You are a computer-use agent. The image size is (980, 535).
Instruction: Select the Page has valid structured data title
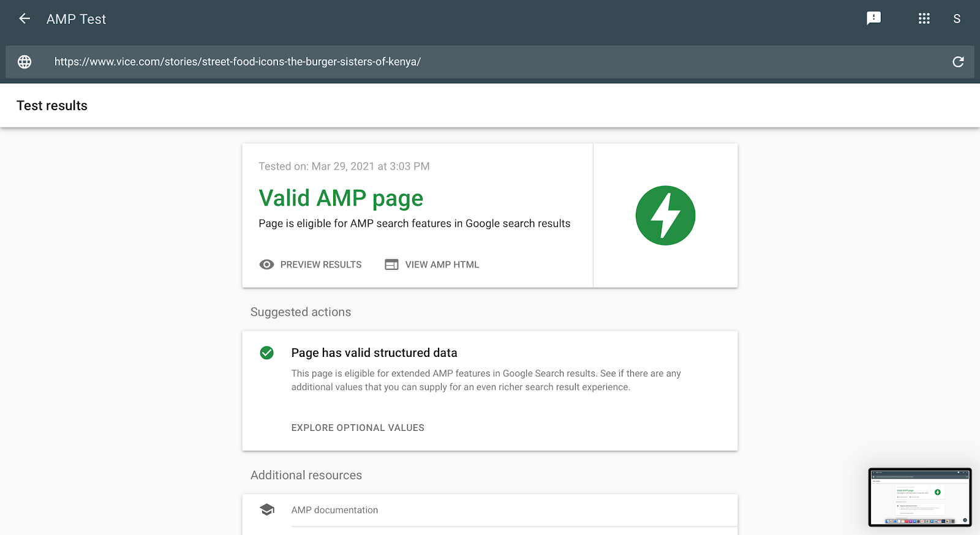(374, 353)
